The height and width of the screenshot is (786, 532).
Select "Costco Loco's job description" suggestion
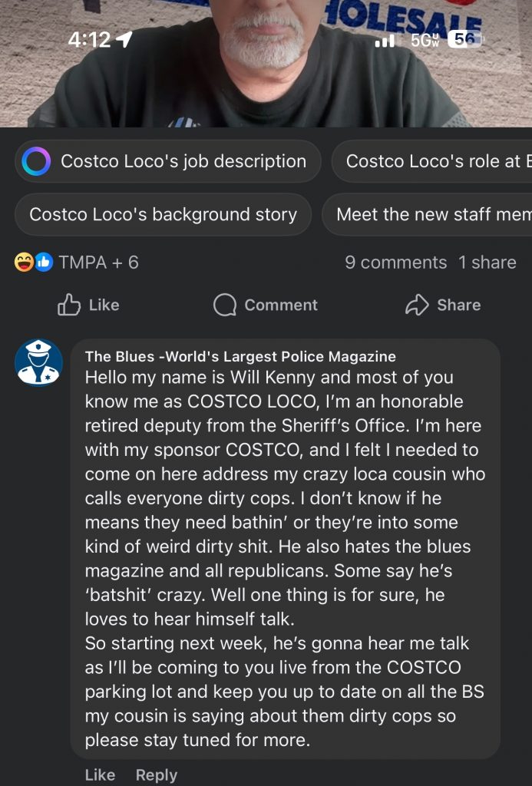[183, 161]
